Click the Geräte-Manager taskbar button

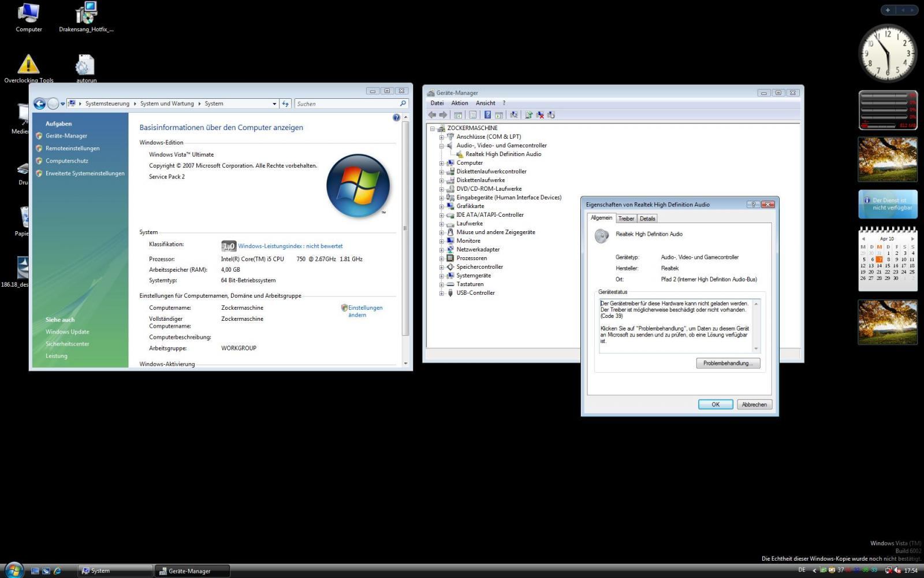192,570
